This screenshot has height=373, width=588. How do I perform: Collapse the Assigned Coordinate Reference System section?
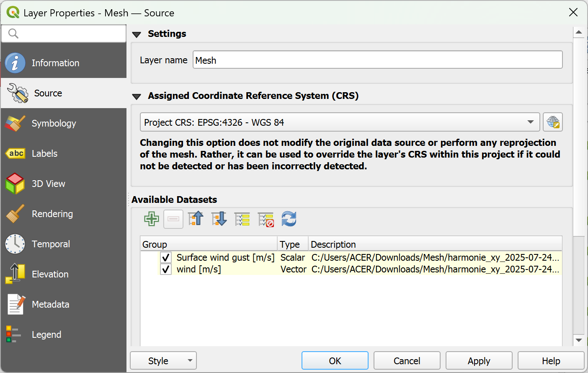pos(137,96)
